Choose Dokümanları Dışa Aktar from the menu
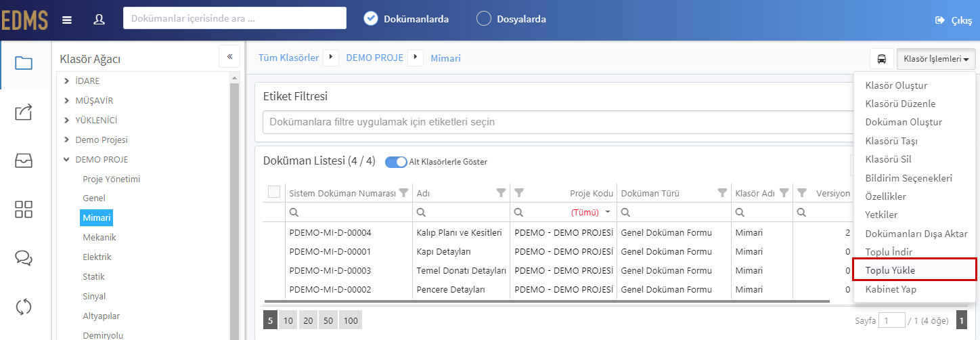 click(915, 234)
